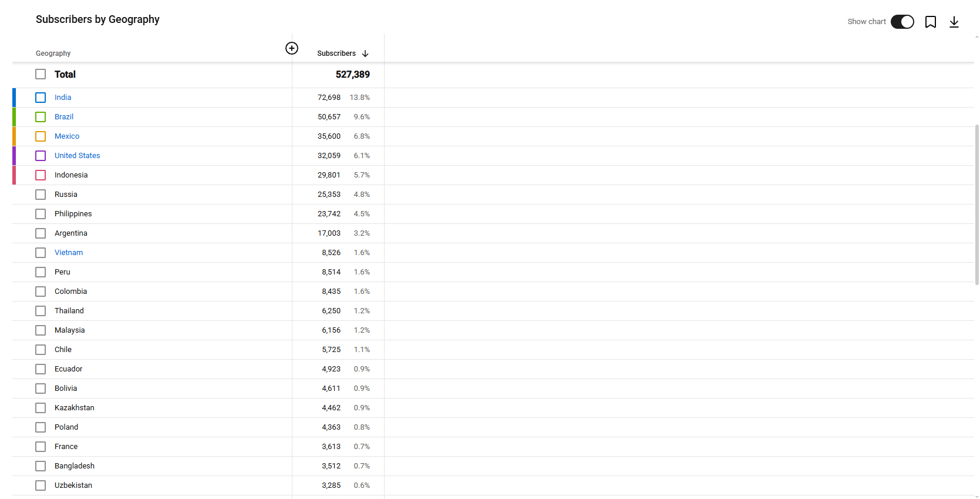Check the Mexico row checkbox
Image resolution: width=980 pixels, height=499 pixels.
[x=41, y=136]
